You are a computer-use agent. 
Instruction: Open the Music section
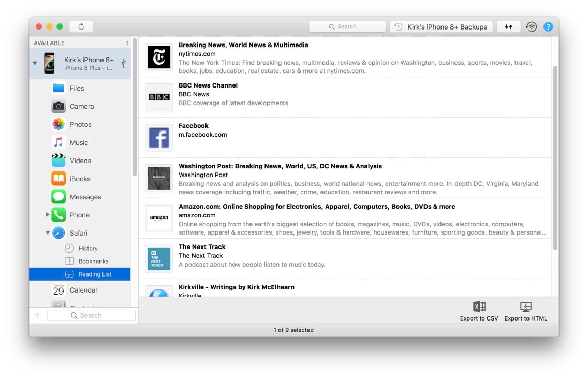pyautogui.click(x=80, y=142)
